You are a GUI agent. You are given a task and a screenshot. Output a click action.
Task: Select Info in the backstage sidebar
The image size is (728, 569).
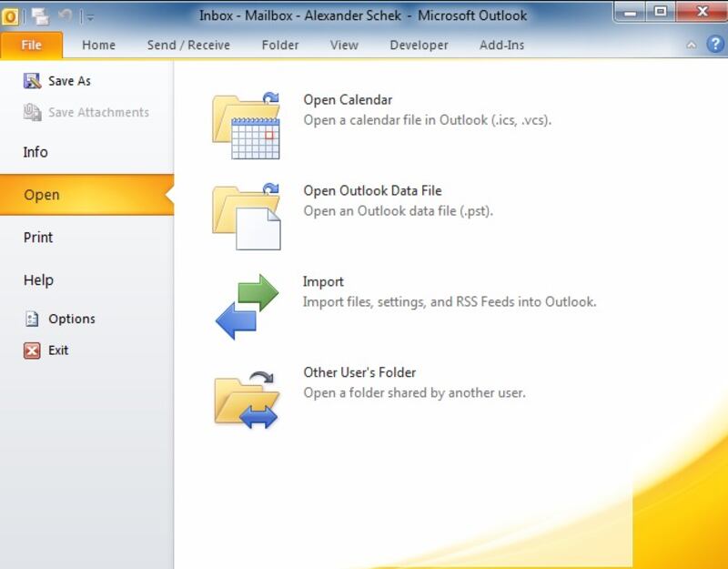[35, 152]
